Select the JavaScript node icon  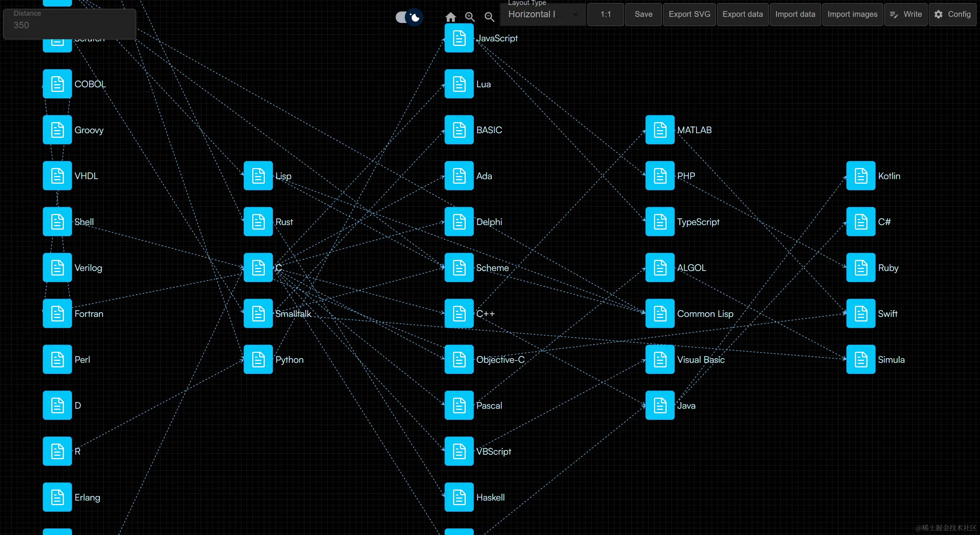(458, 38)
